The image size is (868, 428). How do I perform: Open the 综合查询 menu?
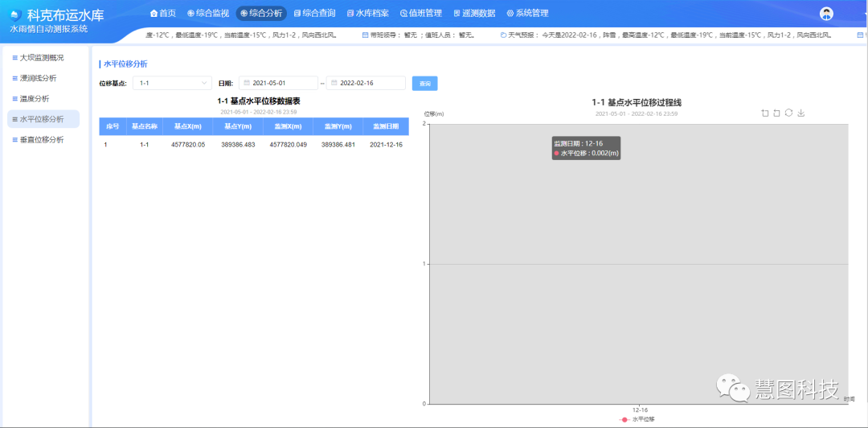point(314,14)
